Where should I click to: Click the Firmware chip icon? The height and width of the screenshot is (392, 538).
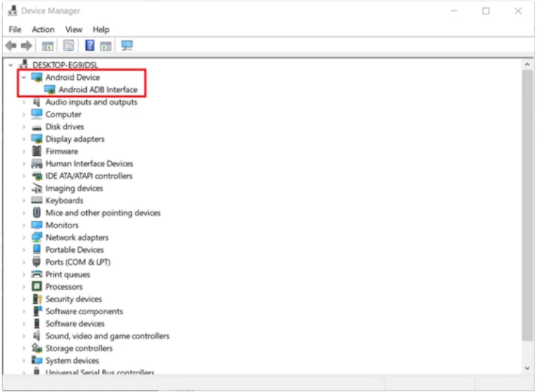click(37, 151)
